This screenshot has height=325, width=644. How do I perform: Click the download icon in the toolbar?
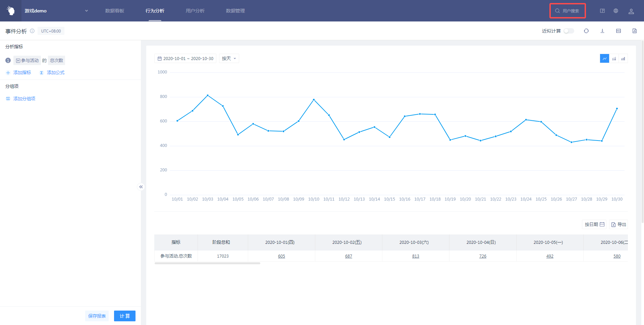[602, 31]
